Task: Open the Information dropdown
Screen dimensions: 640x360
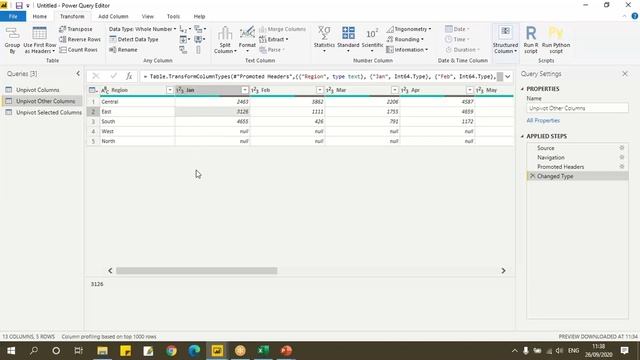Action: [407, 50]
